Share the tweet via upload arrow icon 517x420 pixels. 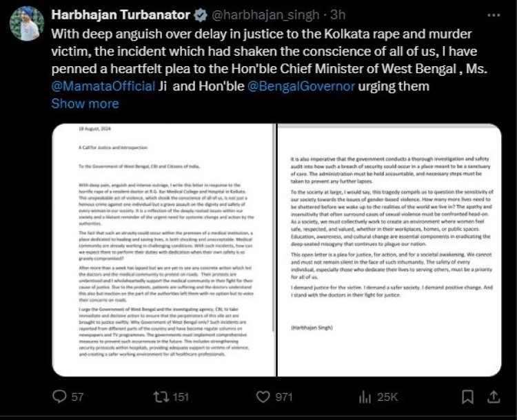click(x=494, y=397)
